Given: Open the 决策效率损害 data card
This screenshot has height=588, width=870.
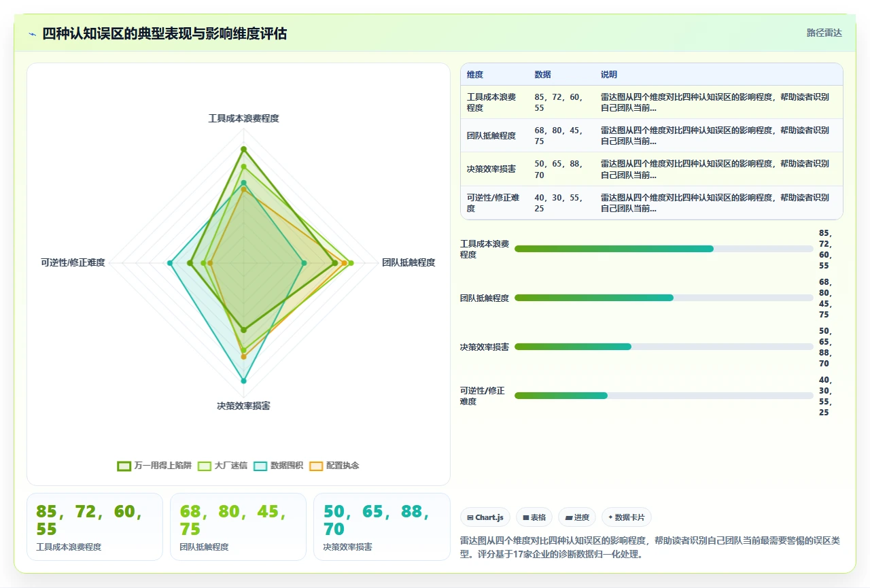Looking at the screenshot, I should pyautogui.click(x=382, y=527).
